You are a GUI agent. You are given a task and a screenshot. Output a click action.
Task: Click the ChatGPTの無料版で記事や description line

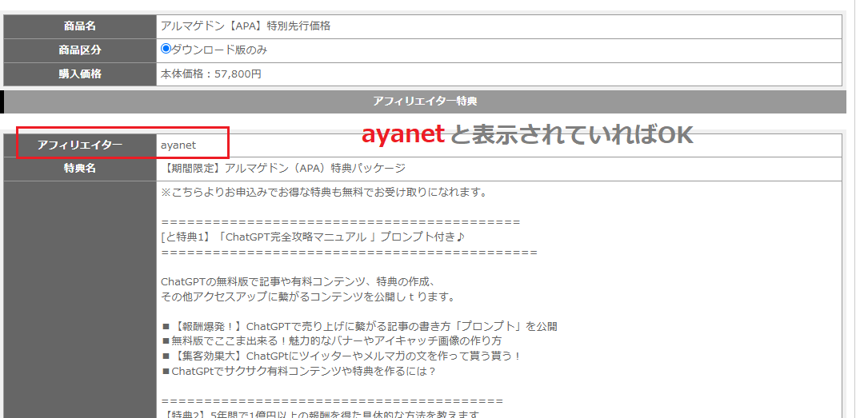(299, 282)
